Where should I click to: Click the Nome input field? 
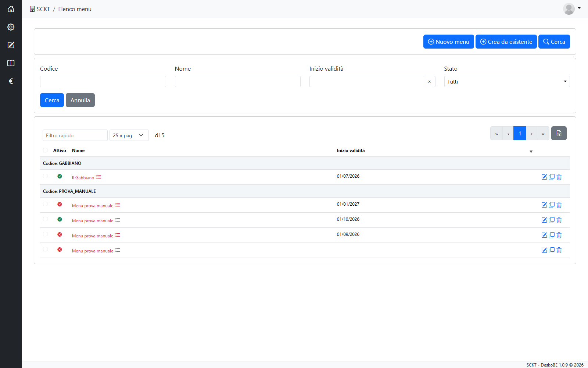pos(238,81)
